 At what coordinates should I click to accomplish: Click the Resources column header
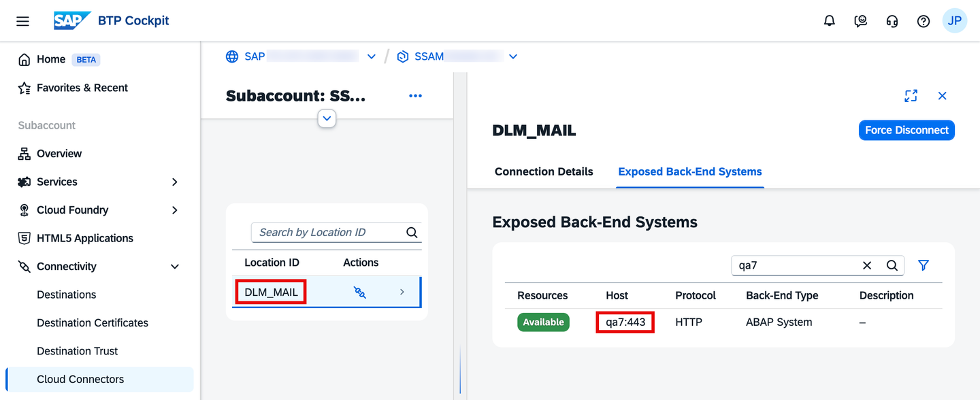pos(542,295)
